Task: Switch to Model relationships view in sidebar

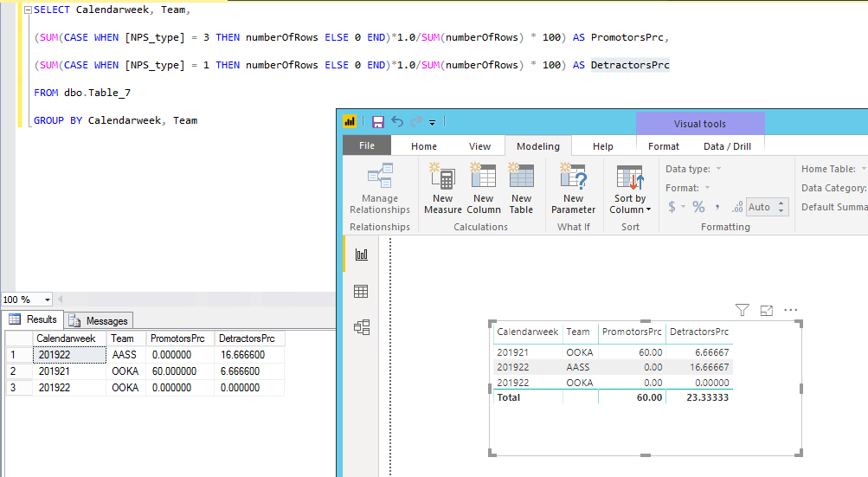Action: point(362,327)
